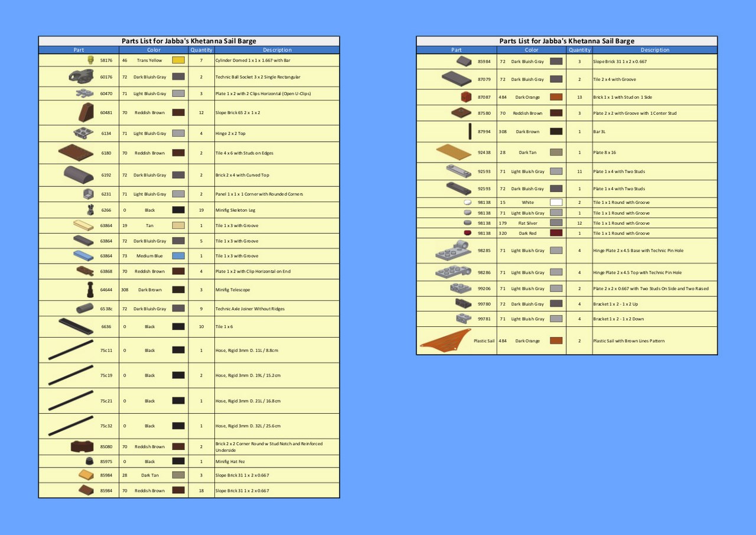Click the Hinge 2 x 2 Top part image

pyautogui.click(x=83, y=133)
